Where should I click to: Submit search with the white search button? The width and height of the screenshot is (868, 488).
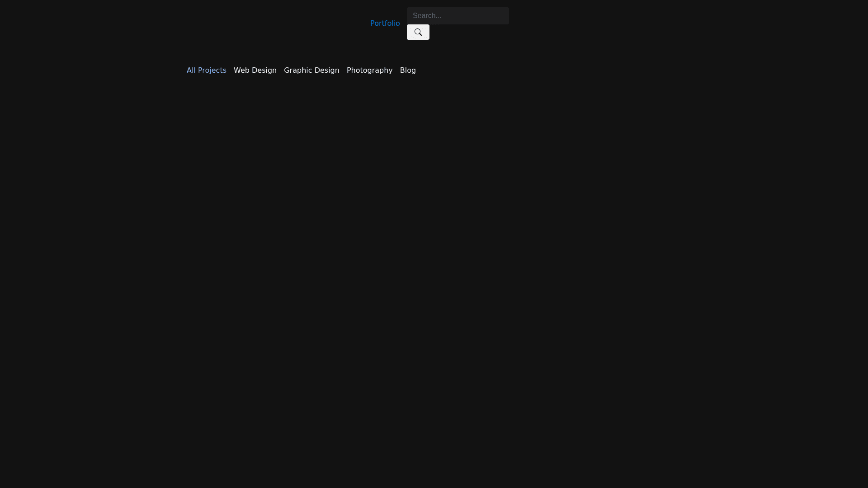[x=418, y=32]
